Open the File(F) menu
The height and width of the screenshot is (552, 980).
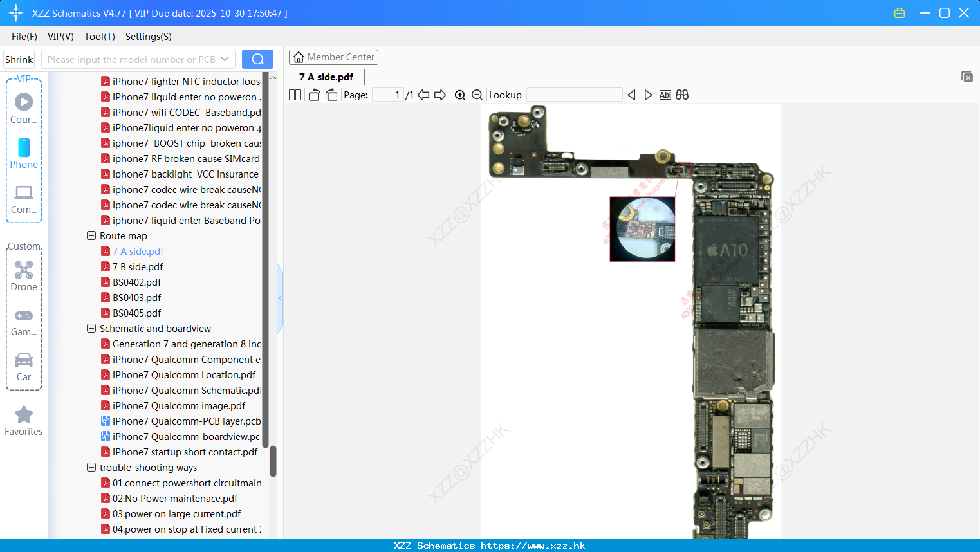point(24,37)
